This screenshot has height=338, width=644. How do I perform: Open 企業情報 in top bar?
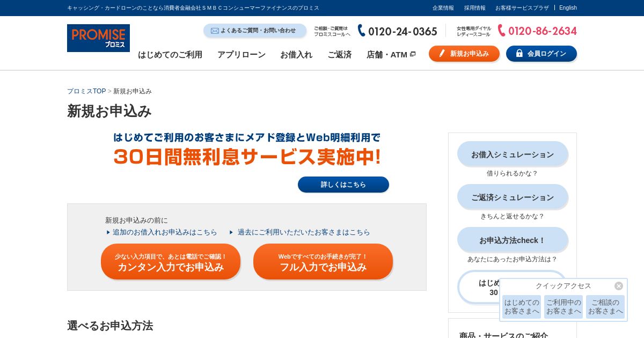click(443, 8)
